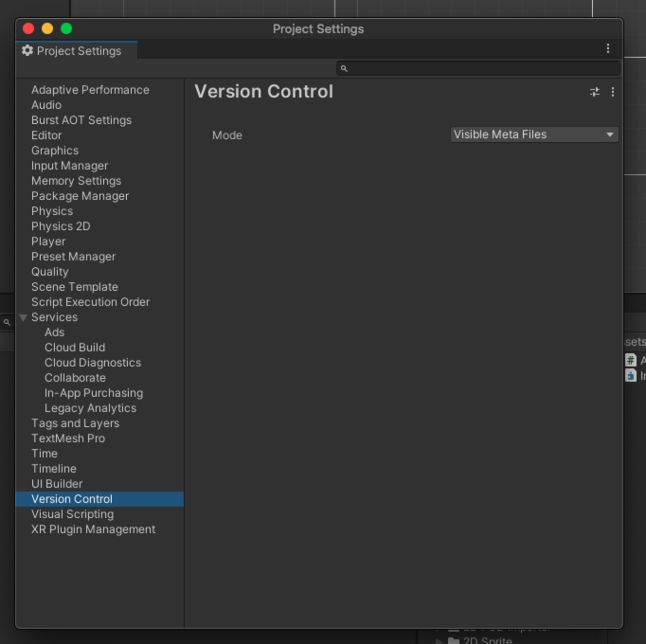Click the gear icon on the Project Settings tab

tap(27, 51)
